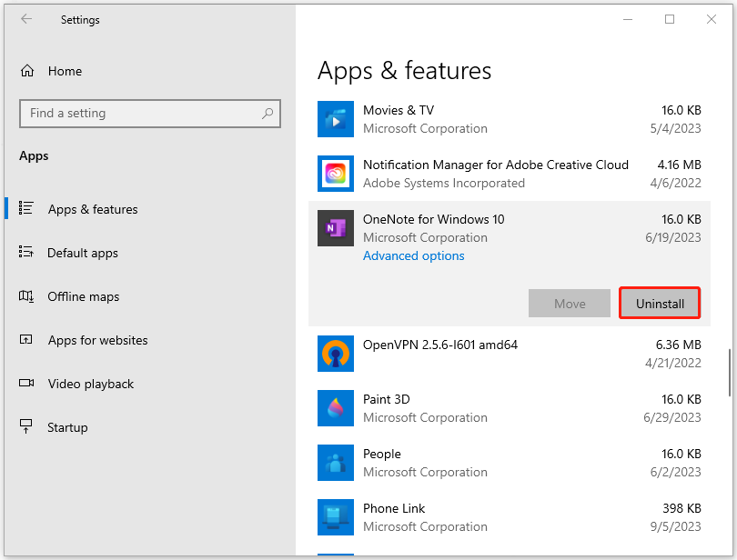Open Advanced options for OneNote
This screenshot has height=560, width=737.
point(414,255)
